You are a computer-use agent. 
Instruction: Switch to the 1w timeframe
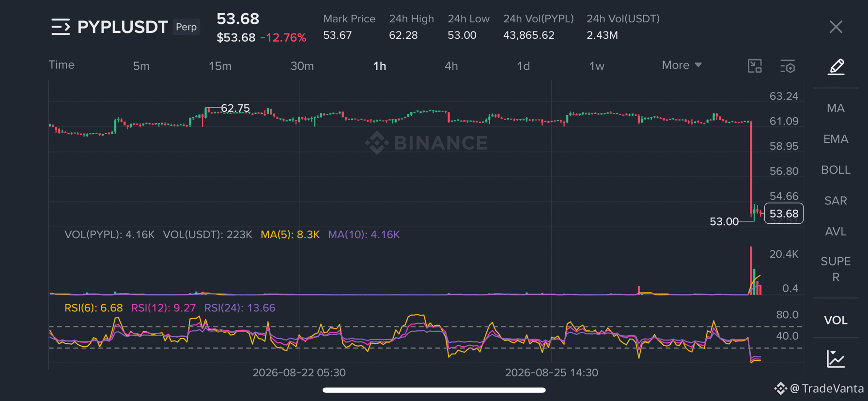(x=597, y=66)
